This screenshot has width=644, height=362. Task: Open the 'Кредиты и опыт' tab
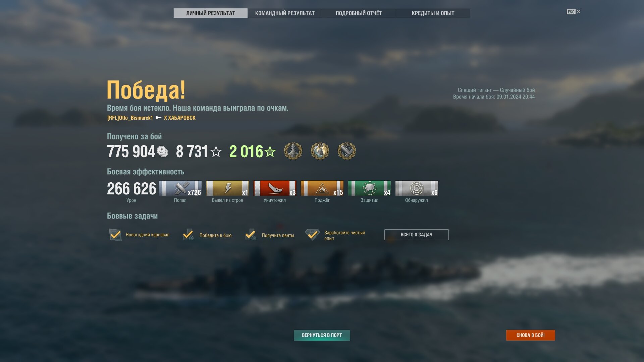(x=433, y=13)
